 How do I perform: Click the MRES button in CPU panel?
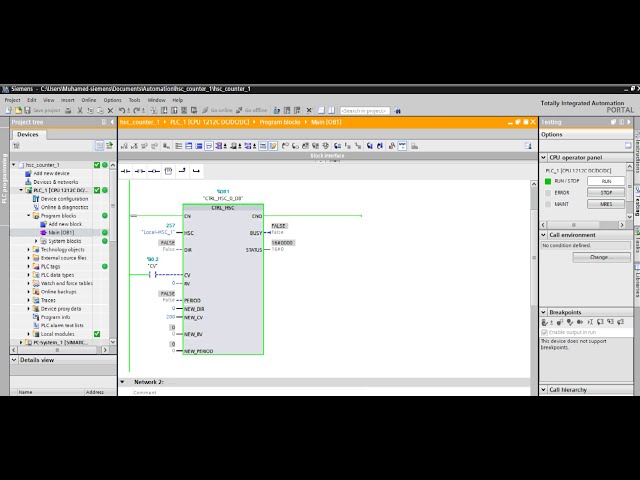(606, 204)
